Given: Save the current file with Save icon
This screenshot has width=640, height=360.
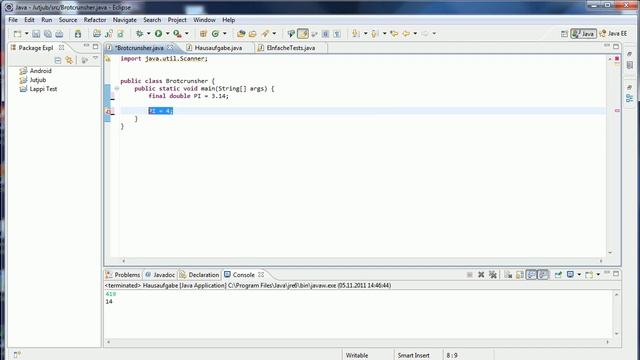Looking at the screenshot, I should (36, 34).
